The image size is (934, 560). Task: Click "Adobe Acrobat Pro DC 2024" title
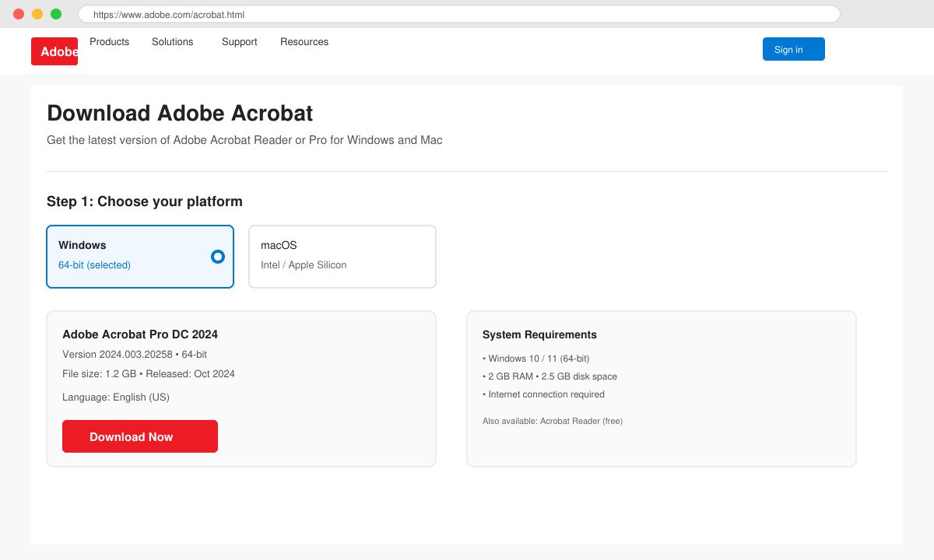click(x=140, y=334)
